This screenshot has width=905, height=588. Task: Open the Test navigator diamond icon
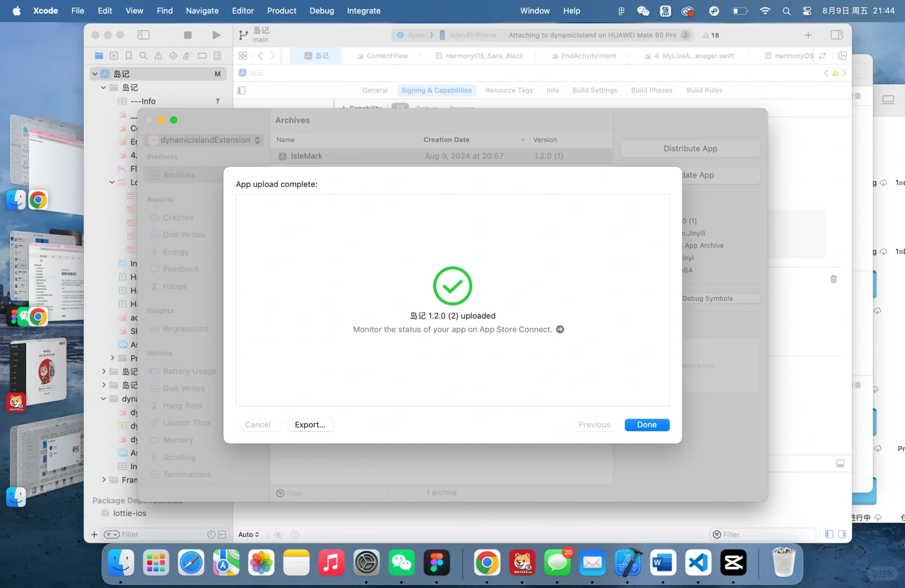pyautogui.click(x=173, y=56)
